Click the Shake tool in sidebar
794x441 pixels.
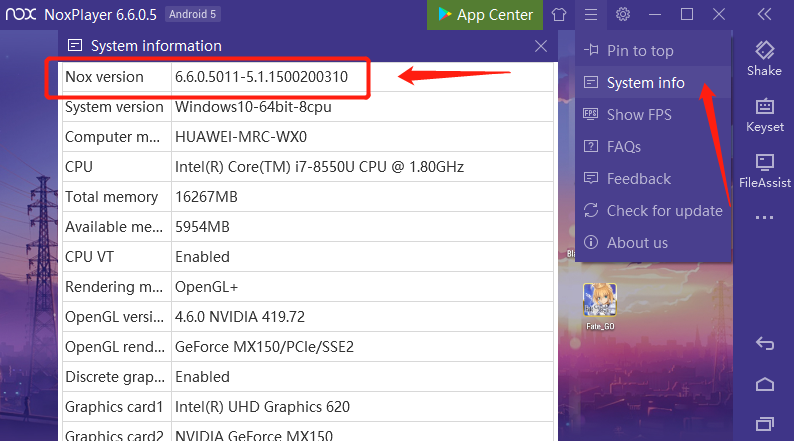764,59
